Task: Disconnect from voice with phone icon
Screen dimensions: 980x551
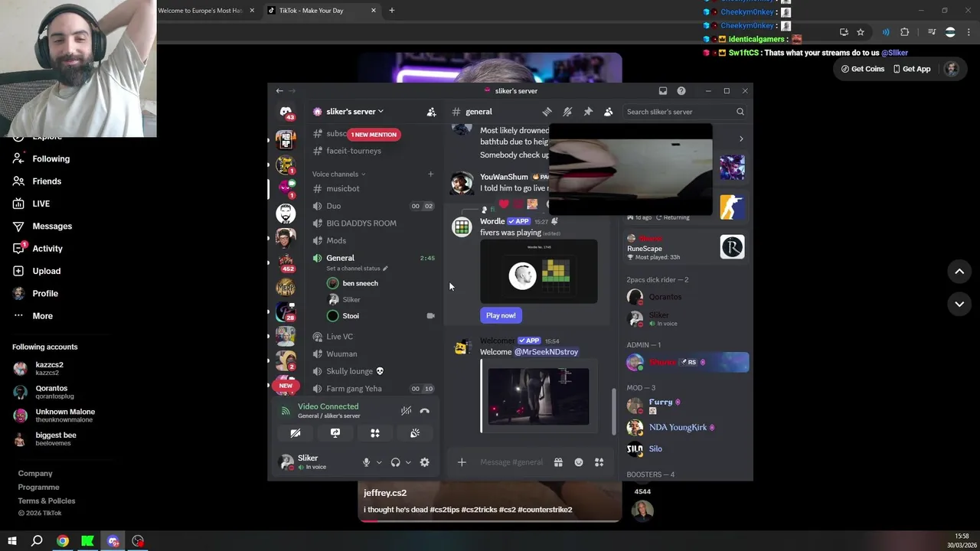Action: [x=424, y=411]
